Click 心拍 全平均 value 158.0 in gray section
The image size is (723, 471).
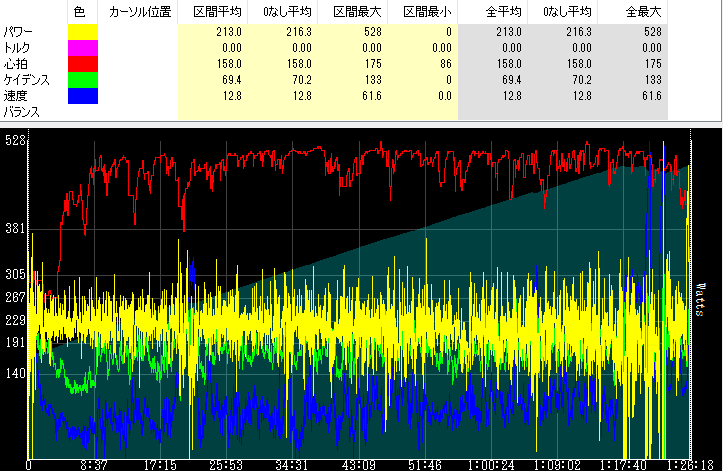(x=509, y=64)
